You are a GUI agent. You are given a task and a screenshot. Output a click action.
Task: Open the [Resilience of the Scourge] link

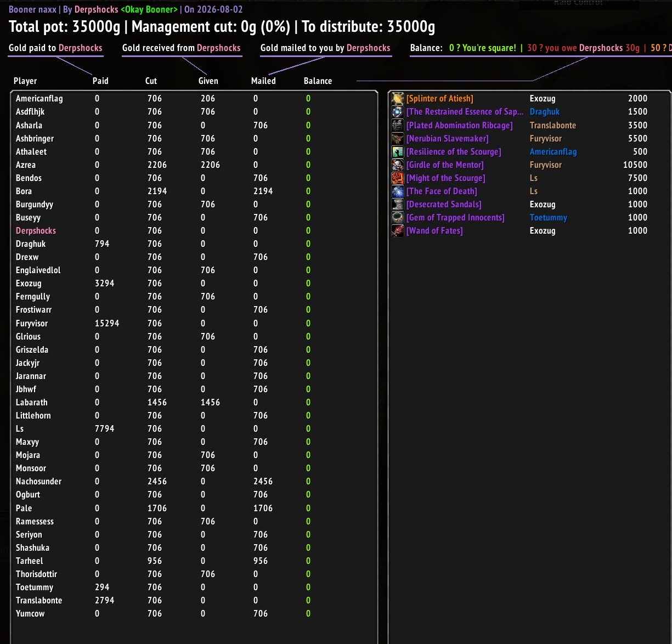[454, 151]
